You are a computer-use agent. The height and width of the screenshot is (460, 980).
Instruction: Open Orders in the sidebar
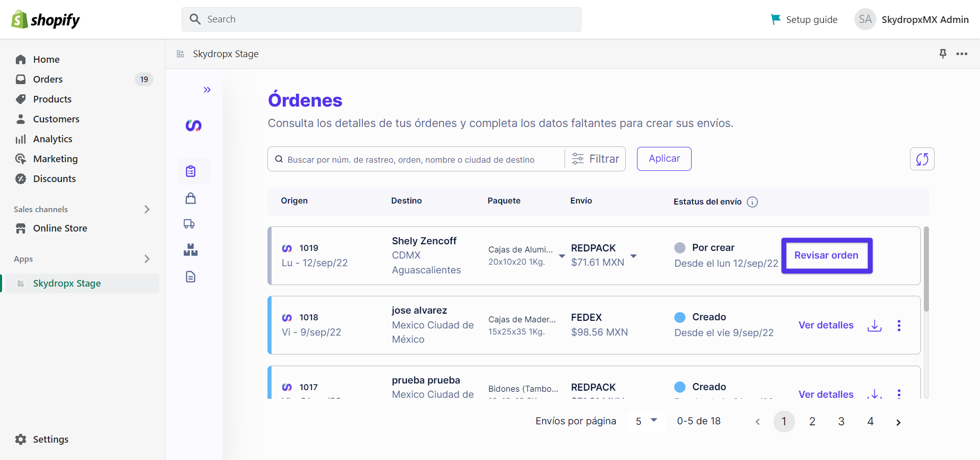point(47,80)
